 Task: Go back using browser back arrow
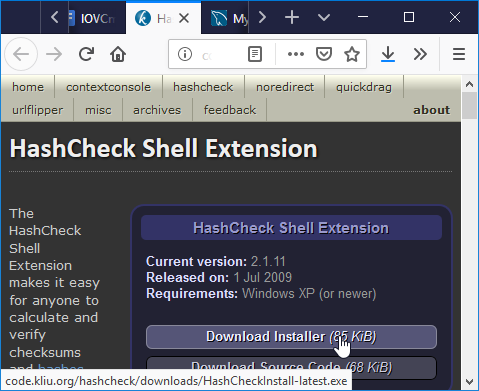tap(21, 54)
